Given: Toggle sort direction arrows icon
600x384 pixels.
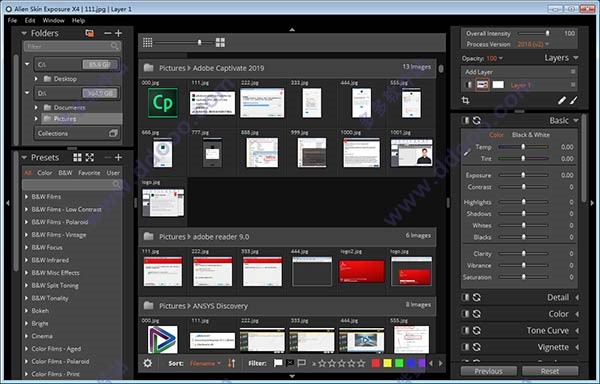Looking at the screenshot, I should [x=232, y=363].
